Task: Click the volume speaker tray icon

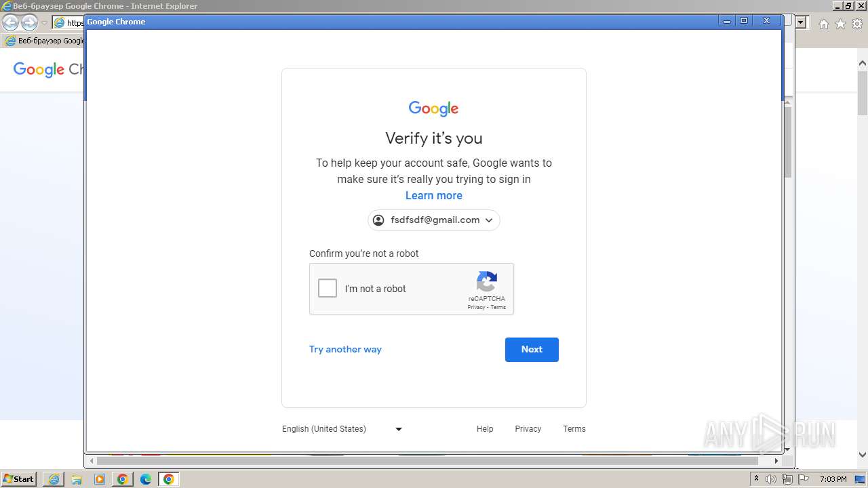Action: click(771, 479)
